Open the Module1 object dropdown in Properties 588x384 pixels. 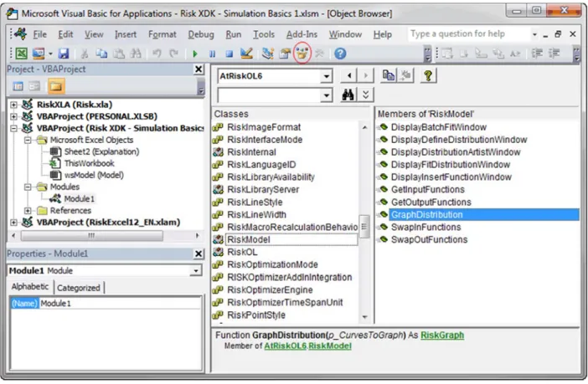pyautogui.click(x=196, y=270)
